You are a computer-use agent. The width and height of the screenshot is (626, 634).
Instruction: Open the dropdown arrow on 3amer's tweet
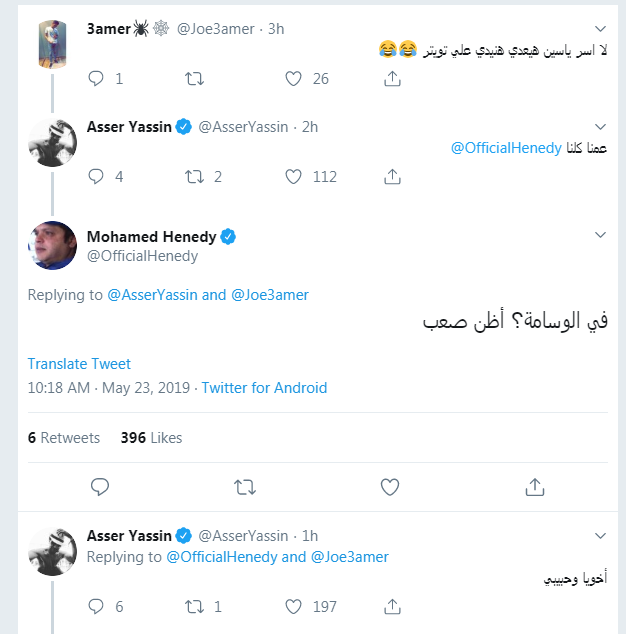[x=600, y=28]
